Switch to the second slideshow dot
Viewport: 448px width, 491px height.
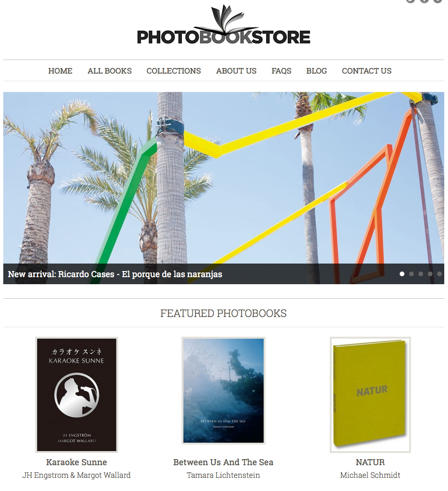point(411,274)
